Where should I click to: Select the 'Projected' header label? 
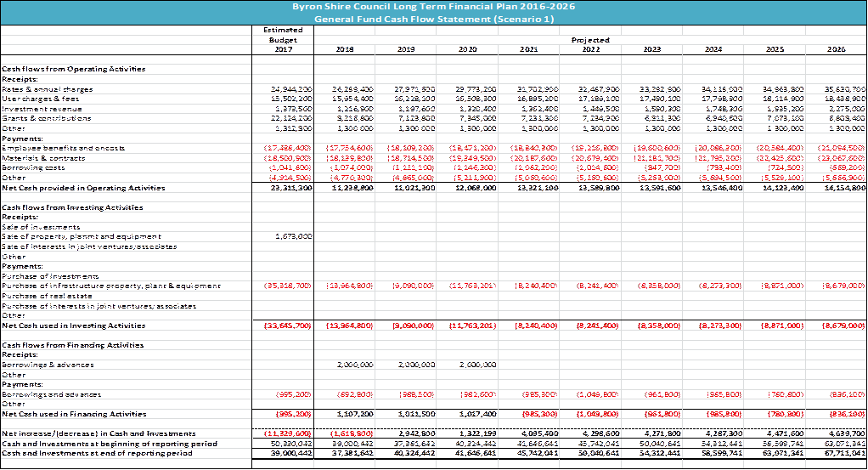click(x=590, y=40)
